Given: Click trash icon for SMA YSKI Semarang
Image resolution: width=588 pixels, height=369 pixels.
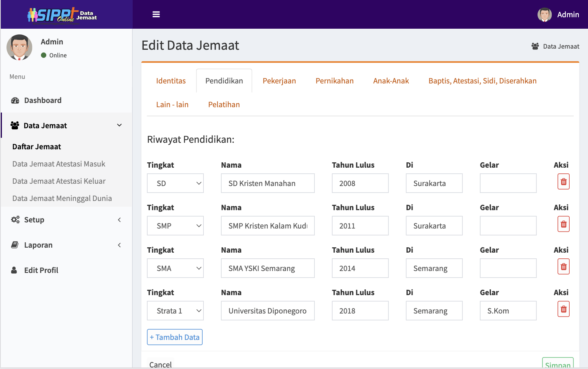Looking at the screenshot, I should pyautogui.click(x=563, y=267).
